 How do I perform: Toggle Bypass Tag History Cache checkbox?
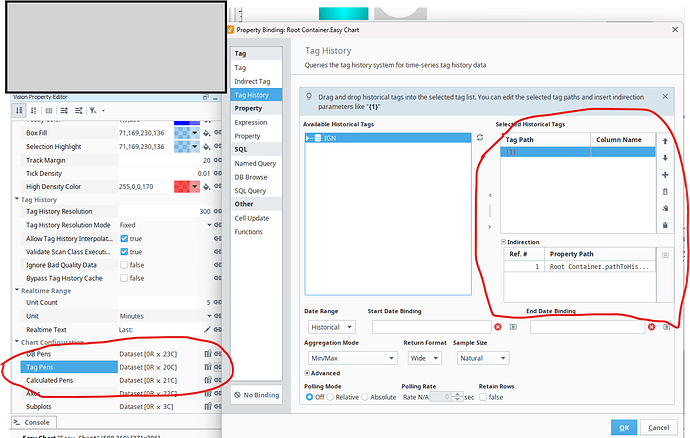point(124,278)
